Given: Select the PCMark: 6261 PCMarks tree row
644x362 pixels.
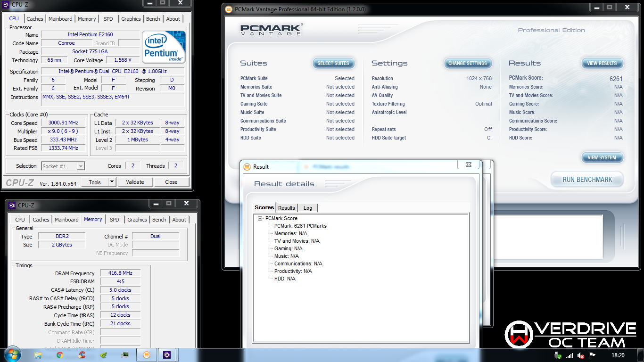Looking at the screenshot, I should click(x=300, y=226).
